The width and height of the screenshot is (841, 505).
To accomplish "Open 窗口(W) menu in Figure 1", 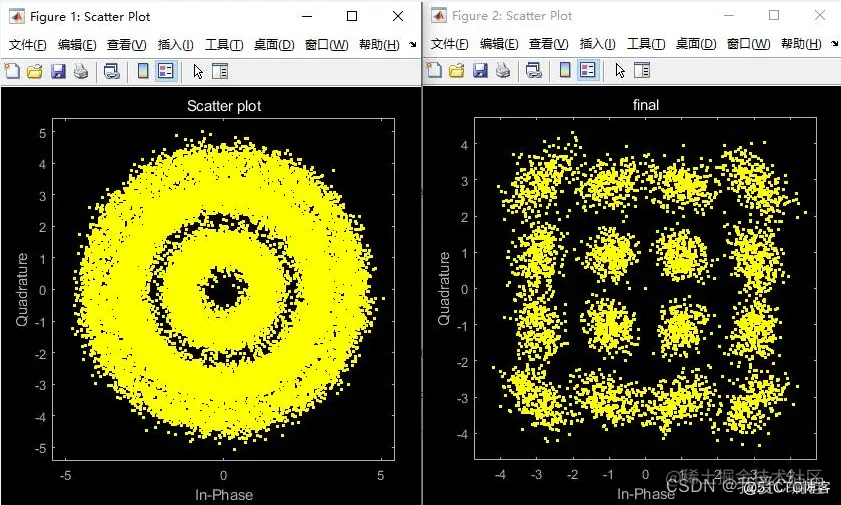I will click(326, 44).
